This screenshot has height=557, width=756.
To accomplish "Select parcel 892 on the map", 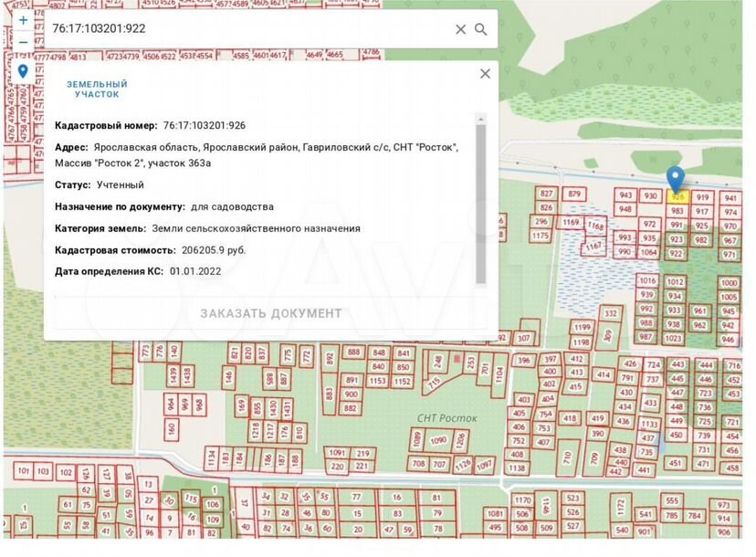I will (330, 360).
